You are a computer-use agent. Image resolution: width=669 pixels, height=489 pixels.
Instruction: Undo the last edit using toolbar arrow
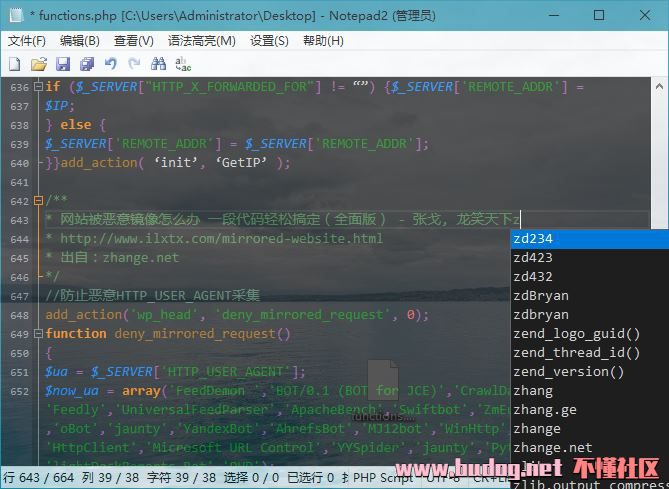point(111,64)
